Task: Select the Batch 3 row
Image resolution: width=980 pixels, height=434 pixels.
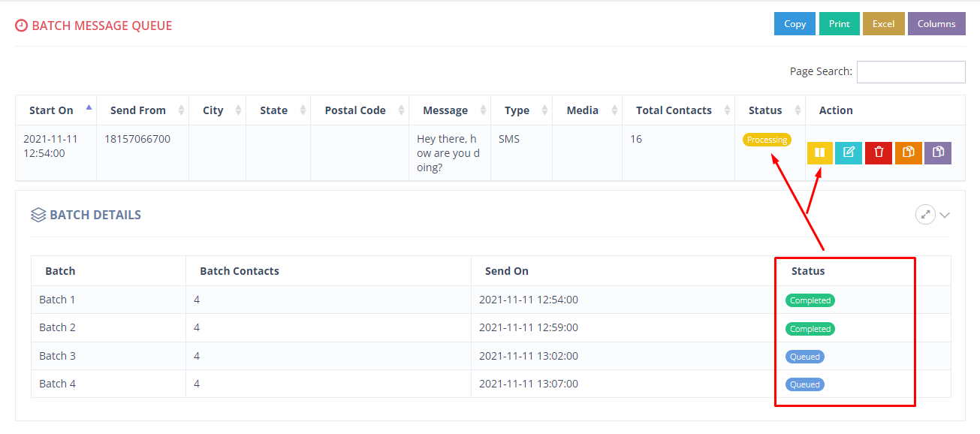Action: [490, 356]
